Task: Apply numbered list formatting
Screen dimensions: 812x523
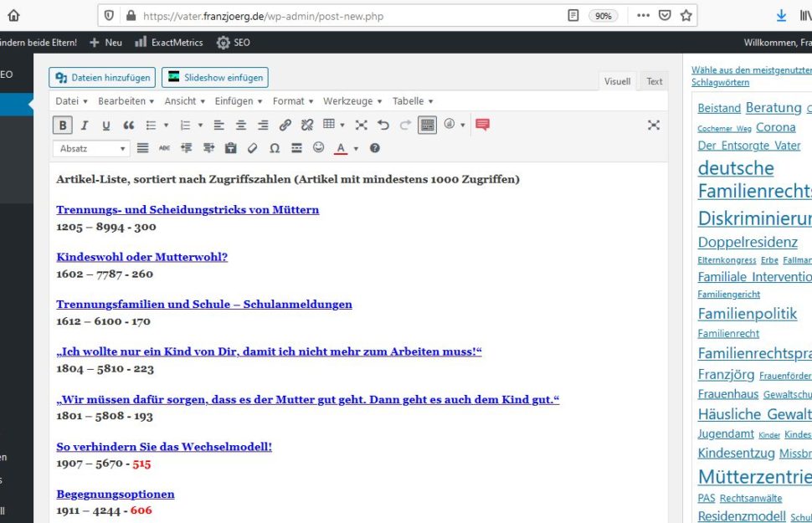Action: (x=185, y=125)
